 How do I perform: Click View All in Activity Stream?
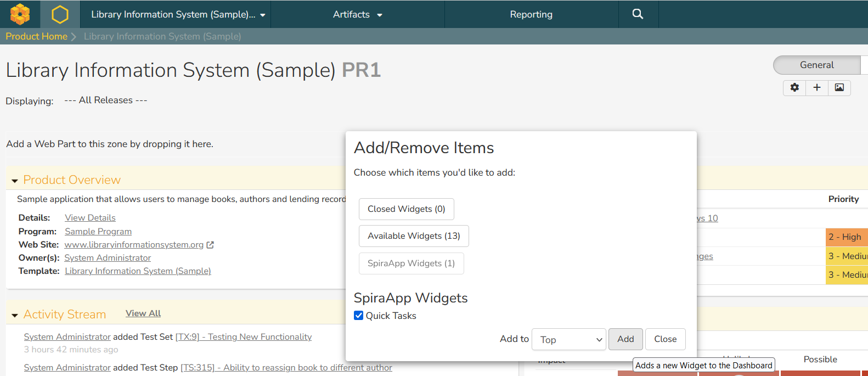tap(143, 313)
